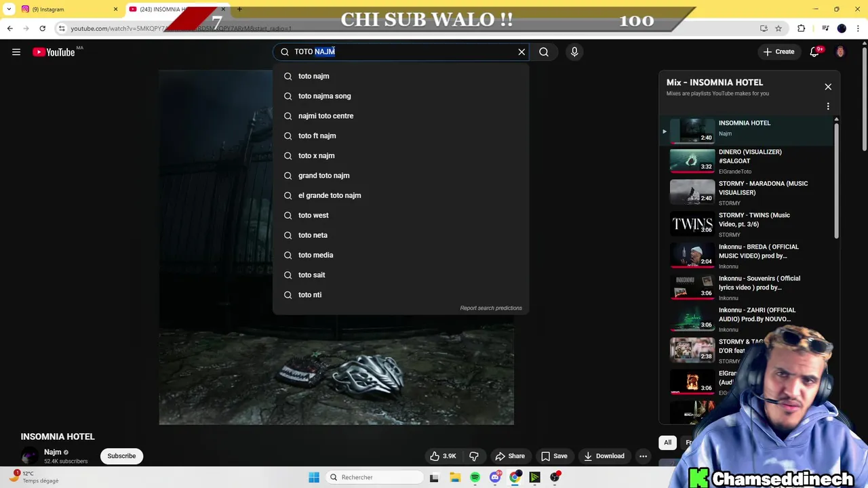Reload the page
The image size is (868, 488).
click(42, 28)
